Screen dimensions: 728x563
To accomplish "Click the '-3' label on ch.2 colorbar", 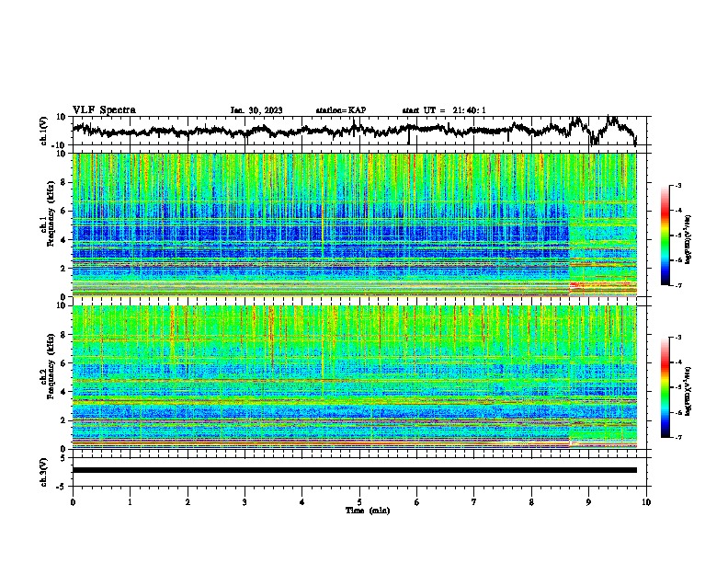I will click(x=677, y=338).
